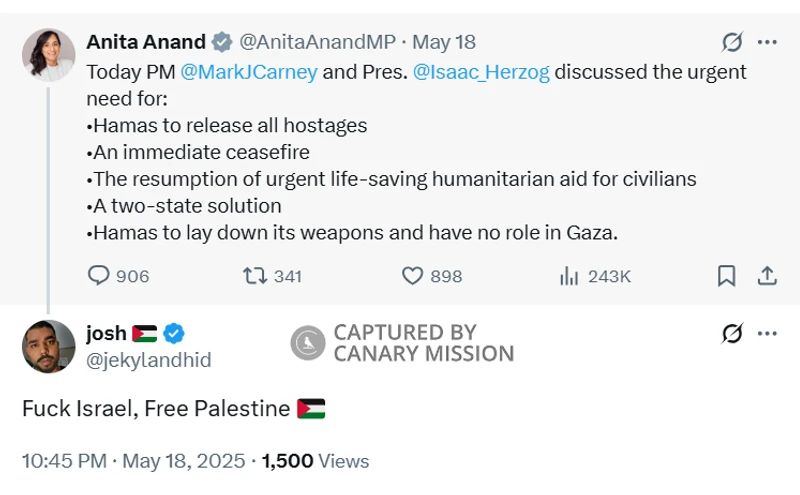The width and height of the screenshot is (800, 495).
Task: Click the 1,500 Views count
Action: point(316,461)
